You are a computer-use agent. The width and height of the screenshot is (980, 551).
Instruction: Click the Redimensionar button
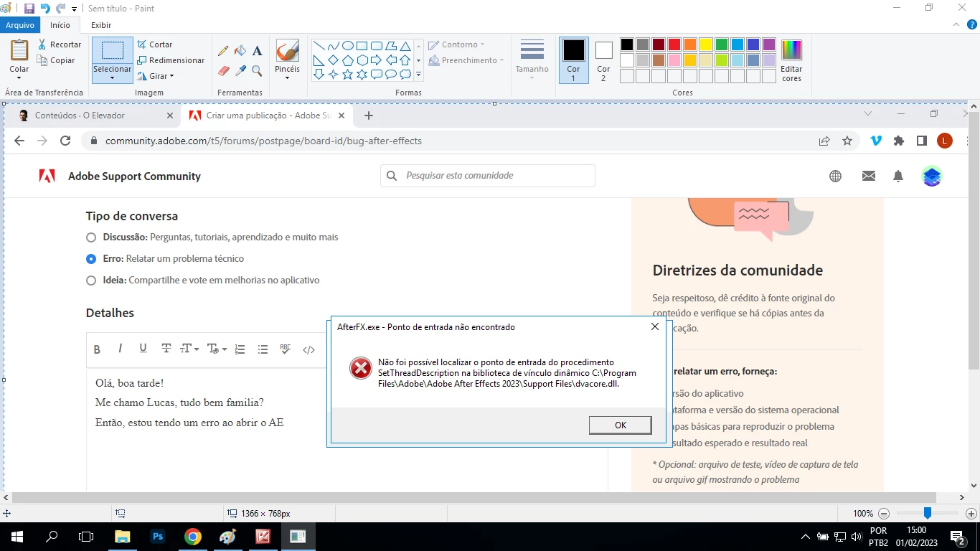click(171, 60)
